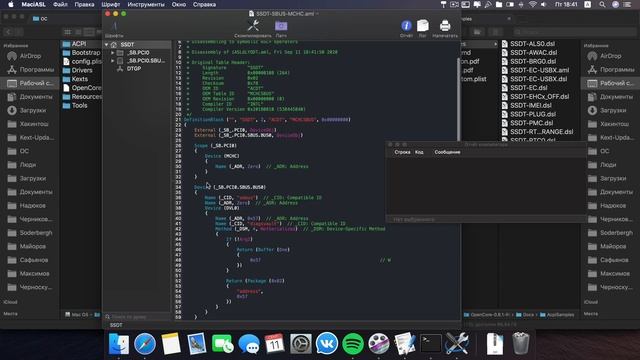Open System Preferences in the Dock
Image resolution: width=640 pixels, height=360 pixels.
click(301, 344)
